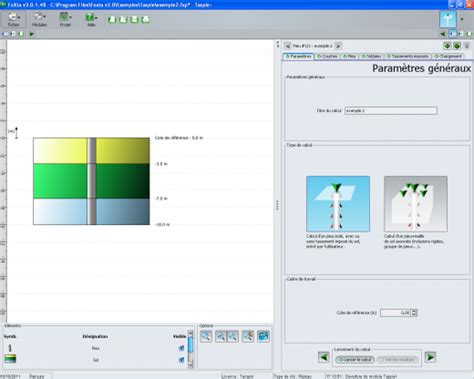This screenshot has height=379, width=474.
Task: Click the third green document icon in toolbar
Action: point(135,19)
